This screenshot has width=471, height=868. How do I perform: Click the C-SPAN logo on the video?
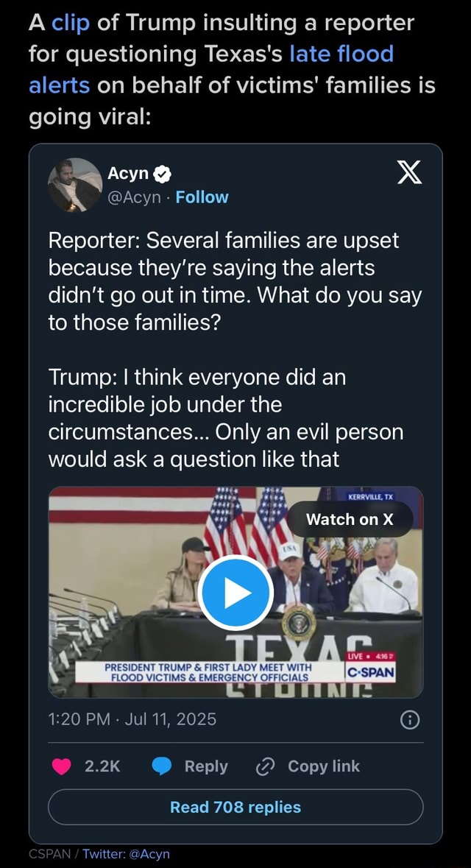(372, 670)
